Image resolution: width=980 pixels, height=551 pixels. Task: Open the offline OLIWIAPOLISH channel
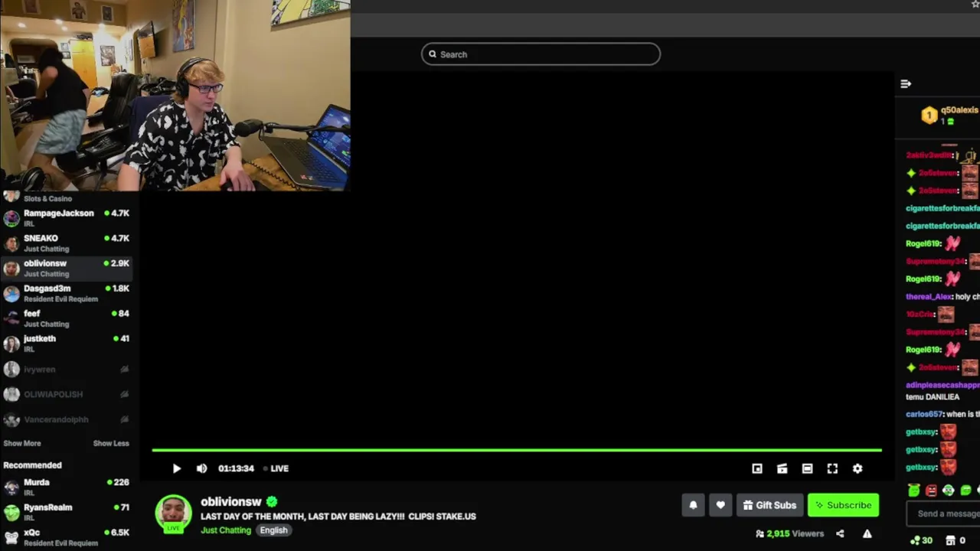[x=66, y=394]
